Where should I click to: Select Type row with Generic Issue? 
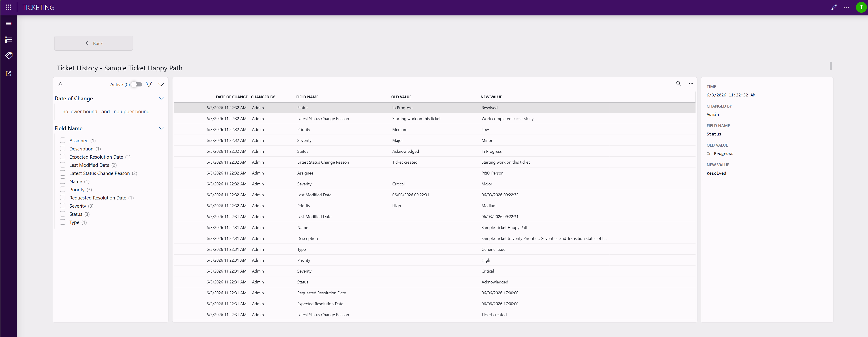[435, 249]
